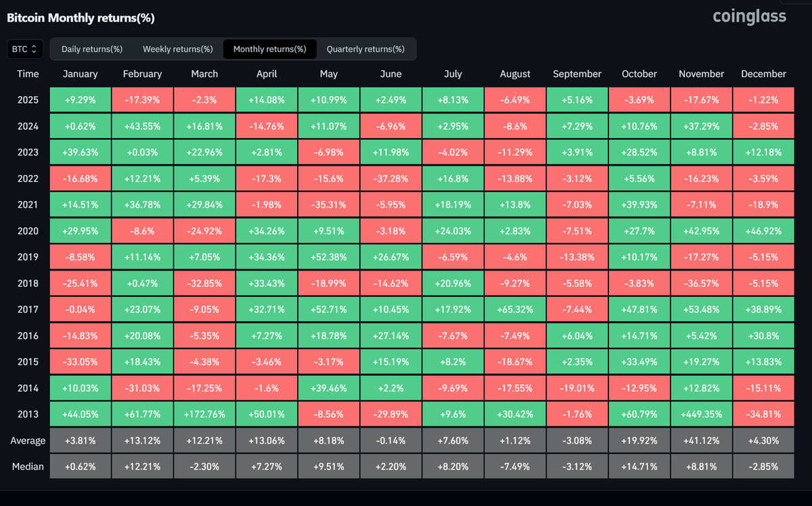Image resolution: width=812 pixels, height=506 pixels.
Task: Click the -7.49% median for August
Action: pos(515,467)
